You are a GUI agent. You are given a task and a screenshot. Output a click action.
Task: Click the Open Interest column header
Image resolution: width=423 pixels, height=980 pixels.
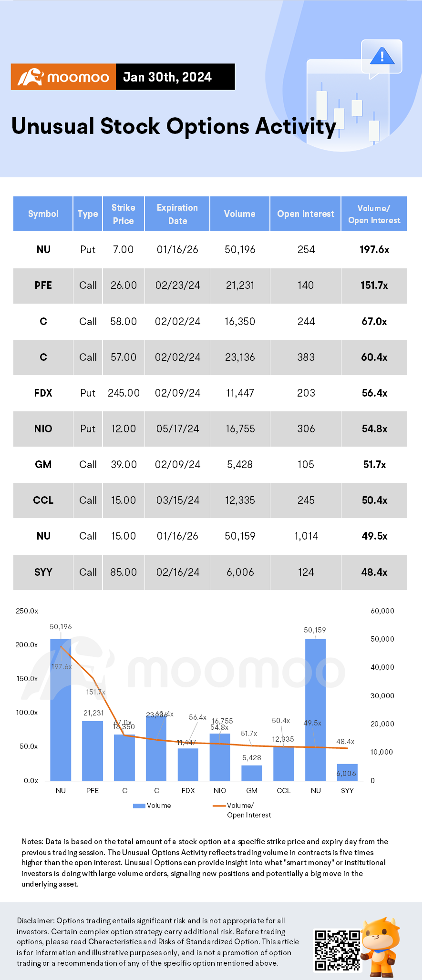[306, 214]
